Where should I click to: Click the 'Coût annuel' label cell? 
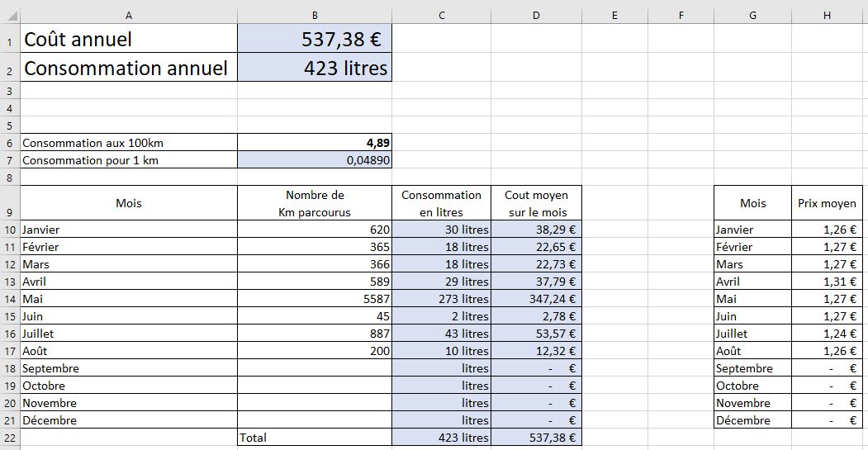pos(128,39)
